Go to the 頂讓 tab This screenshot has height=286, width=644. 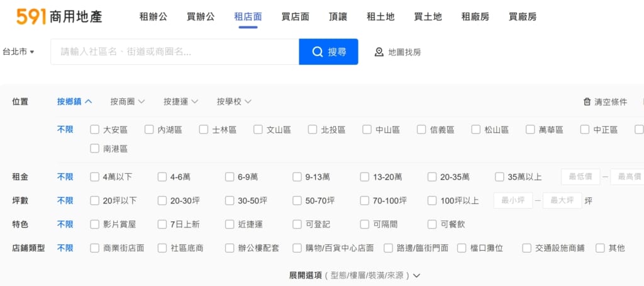coord(338,17)
